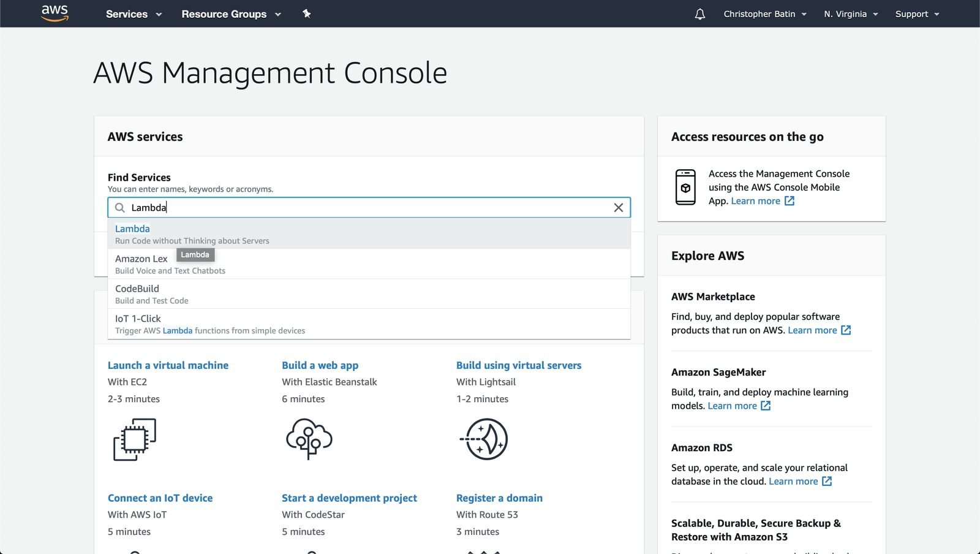
Task: Click Learn more under AWS Marketplace
Action: coord(812,330)
